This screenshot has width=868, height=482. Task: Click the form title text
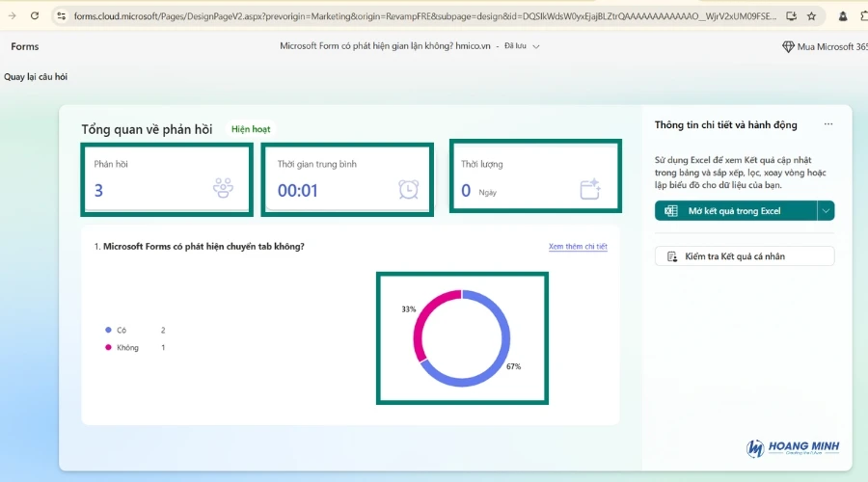(x=385, y=46)
